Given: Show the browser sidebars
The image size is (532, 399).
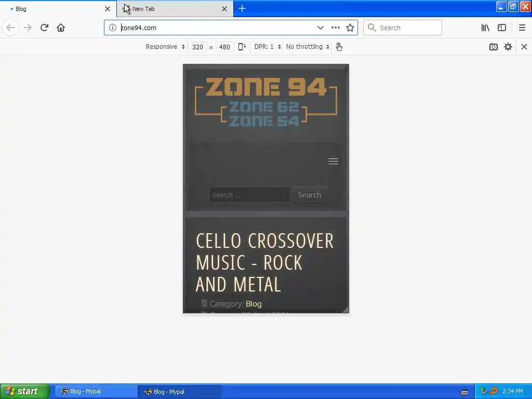Looking at the screenshot, I should [502, 28].
